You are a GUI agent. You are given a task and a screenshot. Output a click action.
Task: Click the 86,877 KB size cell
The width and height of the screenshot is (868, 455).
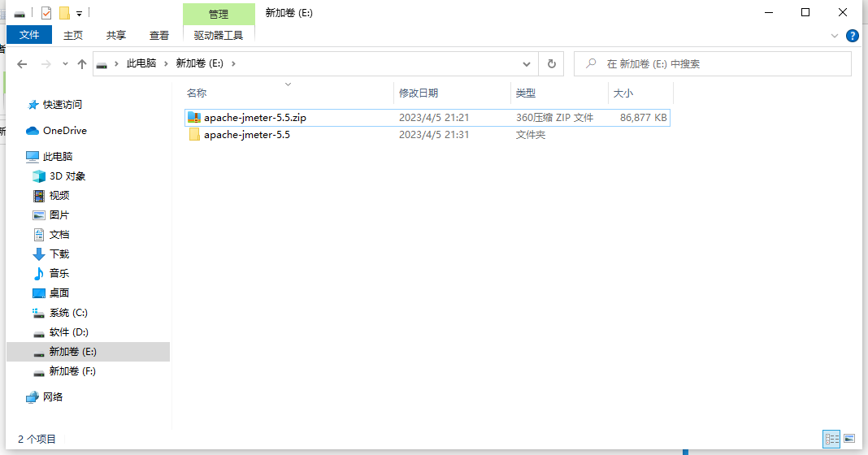(643, 118)
